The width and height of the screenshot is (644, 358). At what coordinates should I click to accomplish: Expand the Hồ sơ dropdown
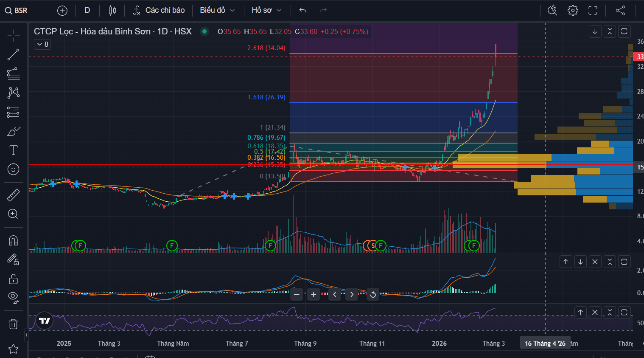(266, 10)
